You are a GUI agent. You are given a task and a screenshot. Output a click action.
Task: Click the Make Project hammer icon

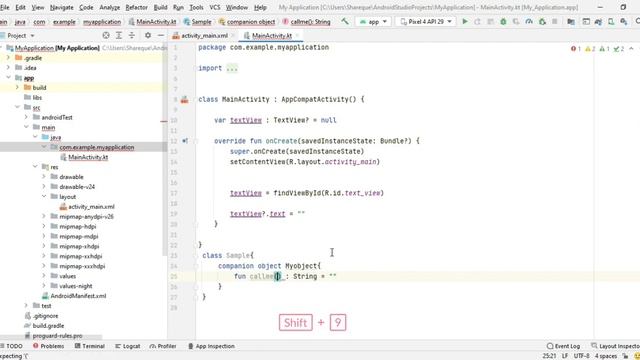(345, 21)
